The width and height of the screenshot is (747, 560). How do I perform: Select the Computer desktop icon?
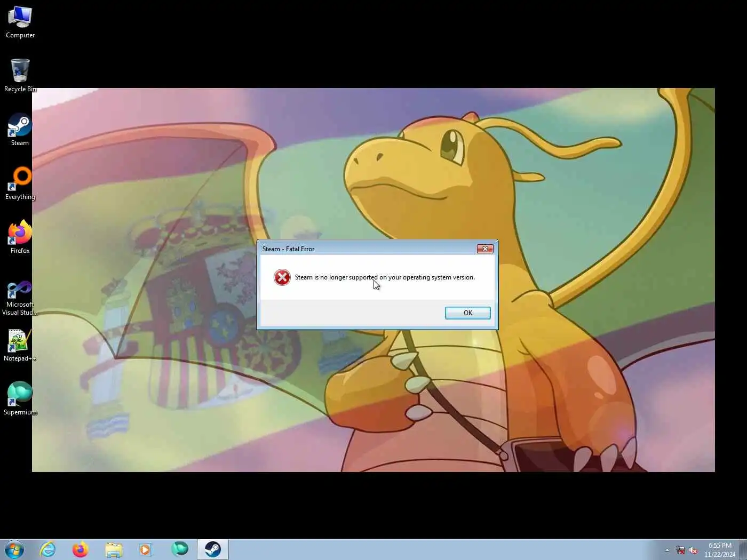20,22
